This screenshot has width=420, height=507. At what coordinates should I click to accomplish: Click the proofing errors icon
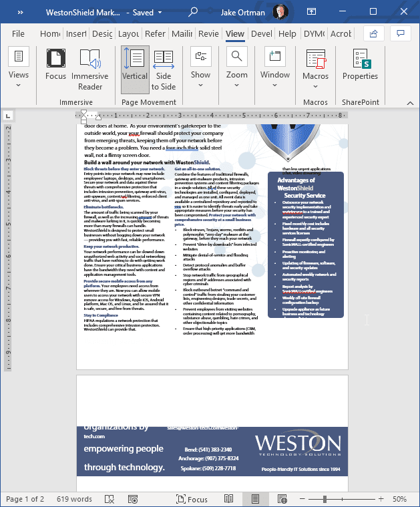coord(110,499)
